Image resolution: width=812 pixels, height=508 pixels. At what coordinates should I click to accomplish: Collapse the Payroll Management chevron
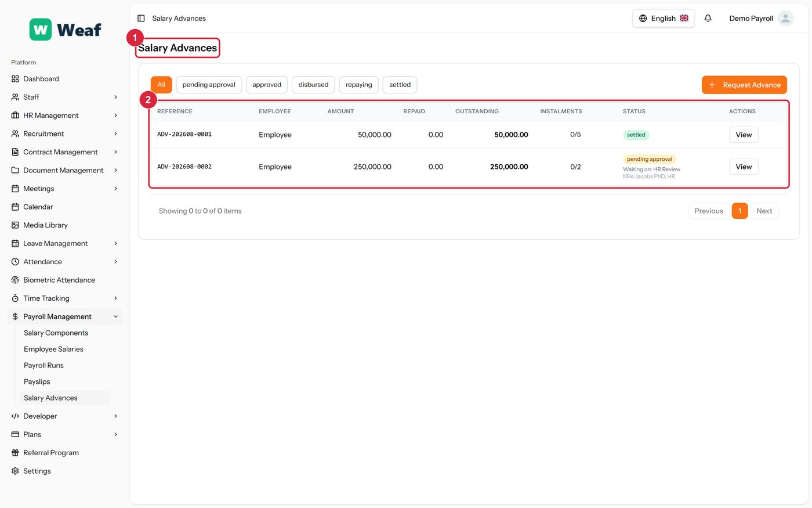tap(115, 316)
